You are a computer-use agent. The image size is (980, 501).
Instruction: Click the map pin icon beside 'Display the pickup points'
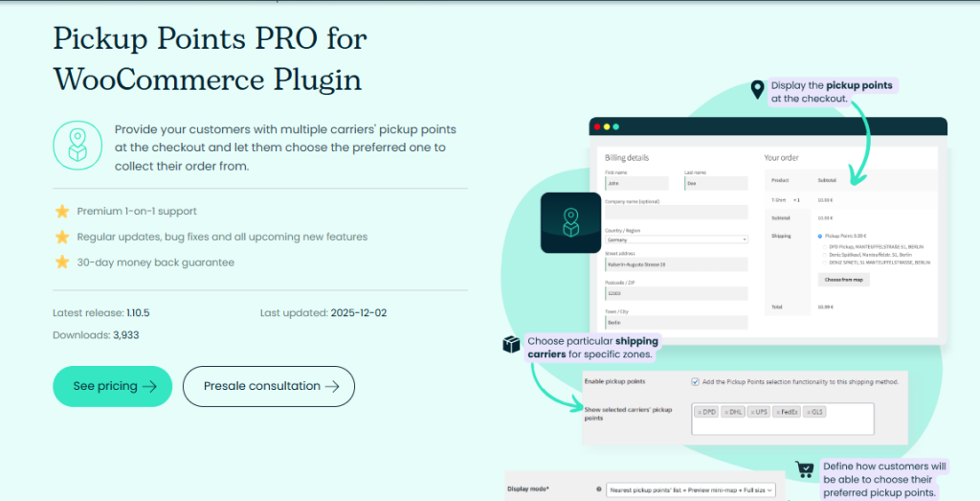(758, 90)
